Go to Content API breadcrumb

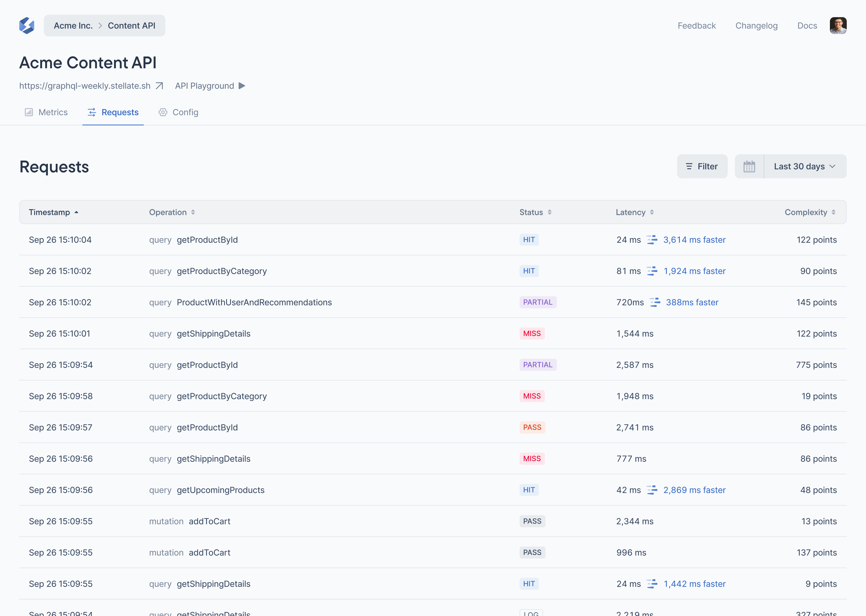tap(132, 25)
